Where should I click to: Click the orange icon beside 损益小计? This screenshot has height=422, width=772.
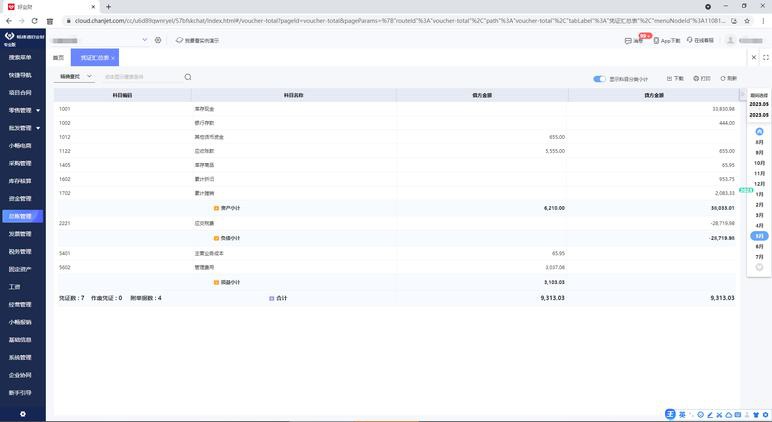coord(216,283)
